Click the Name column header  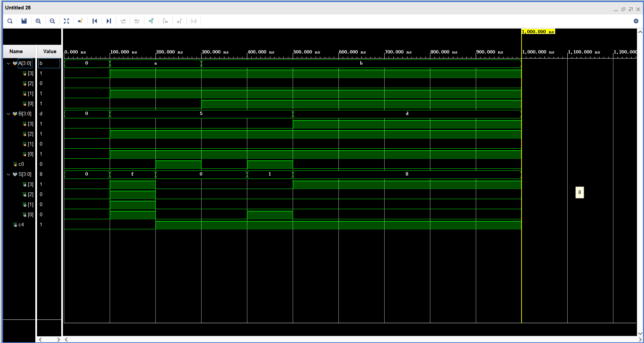tap(16, 51)
